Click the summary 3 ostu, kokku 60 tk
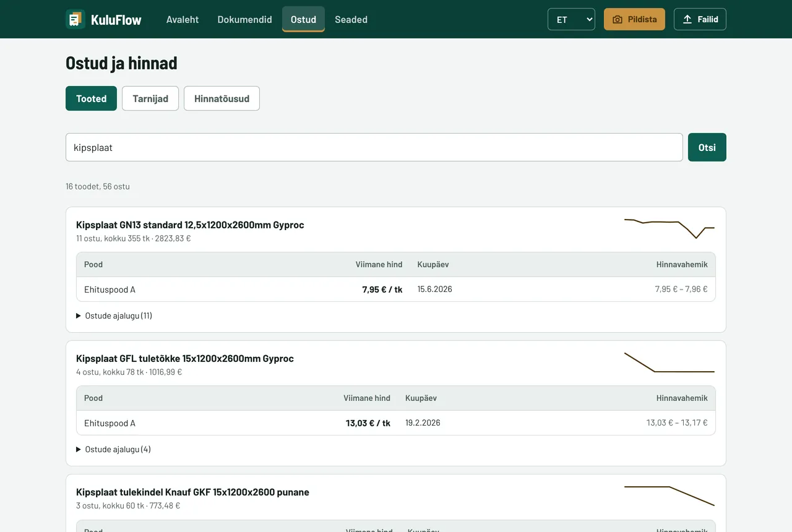This screenshot has width=792, height=532. point(128,505)
